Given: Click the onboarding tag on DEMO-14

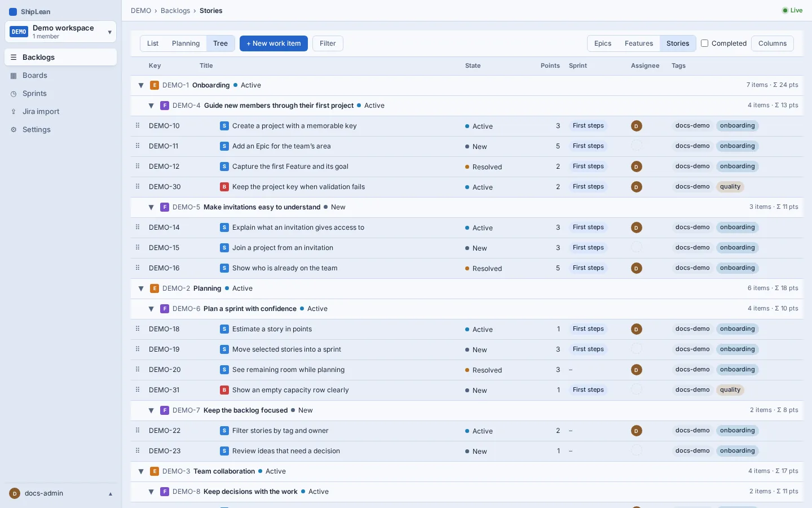Looking at the screenshot, I should pos(737,227).
